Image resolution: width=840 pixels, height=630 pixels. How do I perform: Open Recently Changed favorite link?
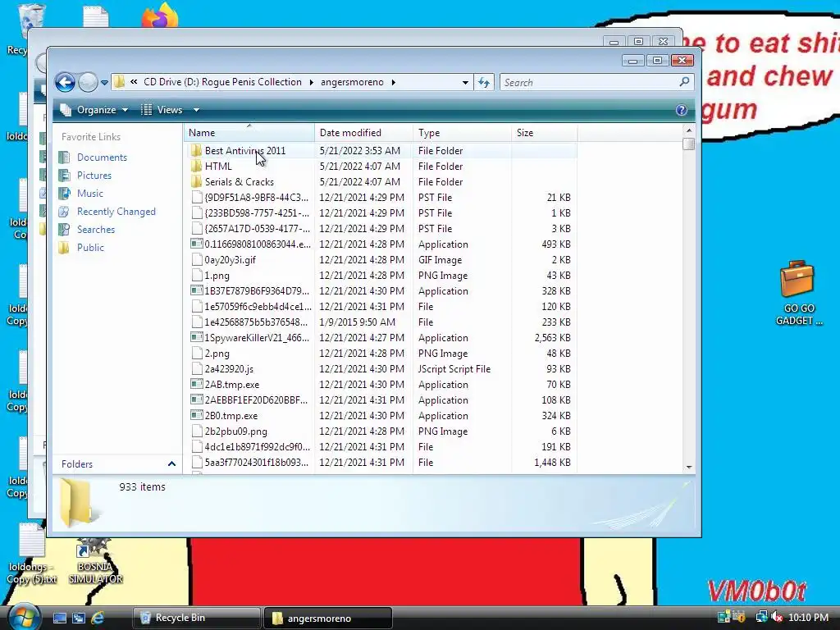coord(116,212)
